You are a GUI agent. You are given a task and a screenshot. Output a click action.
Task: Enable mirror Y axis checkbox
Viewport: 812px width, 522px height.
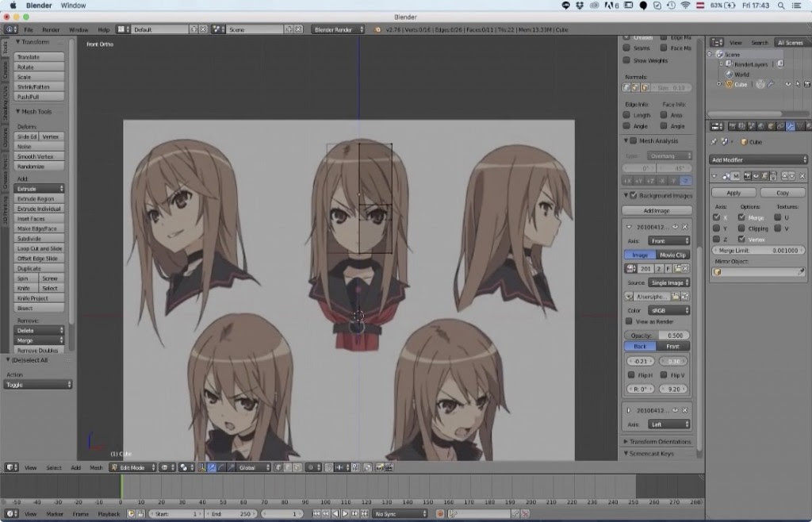(716, 228)
